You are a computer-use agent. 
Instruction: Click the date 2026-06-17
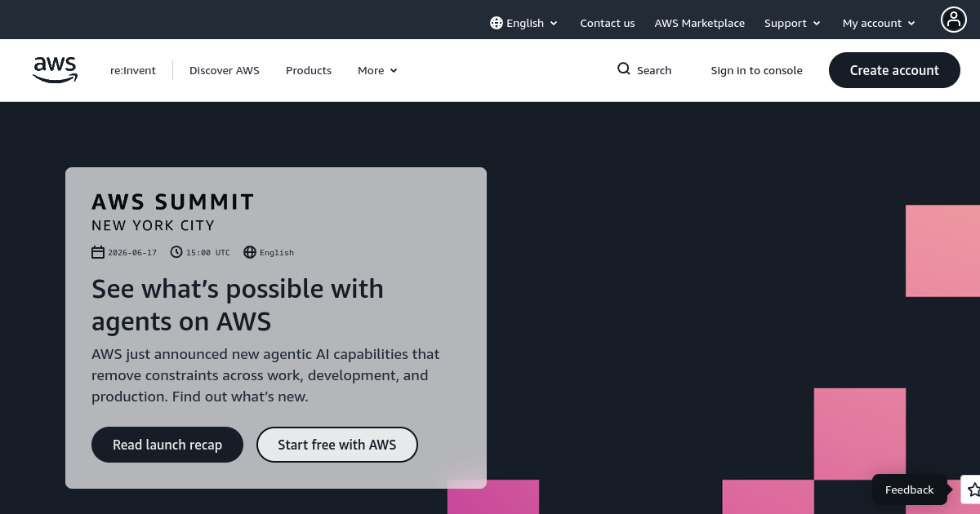[x=132, y=252]
